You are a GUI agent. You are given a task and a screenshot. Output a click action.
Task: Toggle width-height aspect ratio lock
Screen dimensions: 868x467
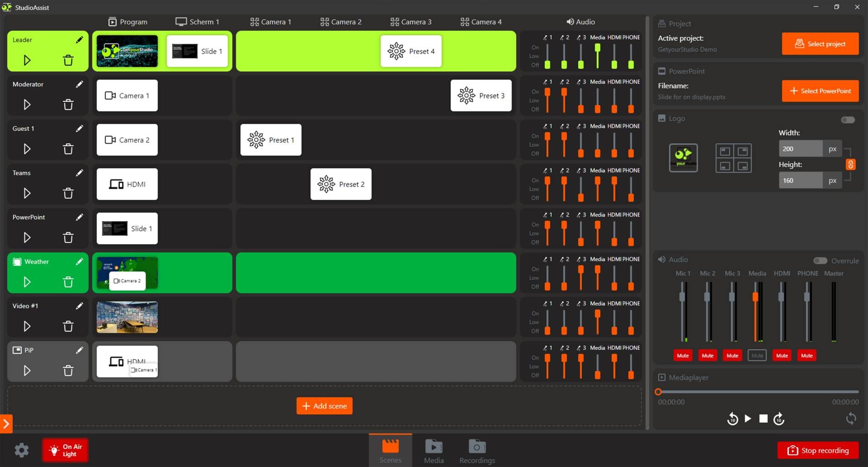click(x=850, y=165)
